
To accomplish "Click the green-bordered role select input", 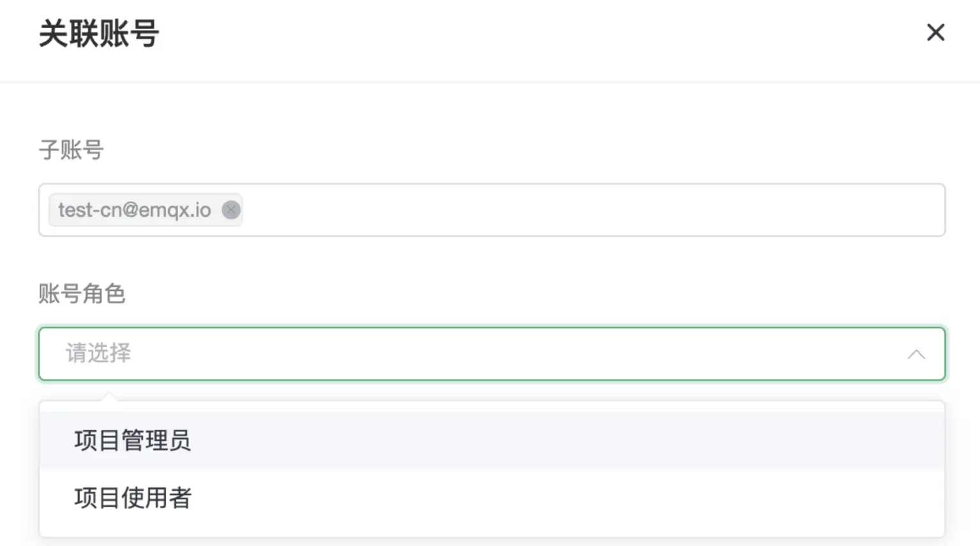I will pos(492,354).
